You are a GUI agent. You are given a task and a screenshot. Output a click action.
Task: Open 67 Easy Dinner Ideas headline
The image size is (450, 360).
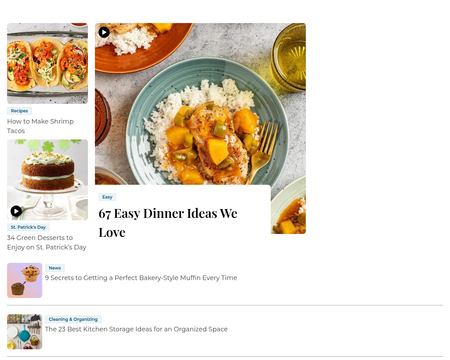168,223
